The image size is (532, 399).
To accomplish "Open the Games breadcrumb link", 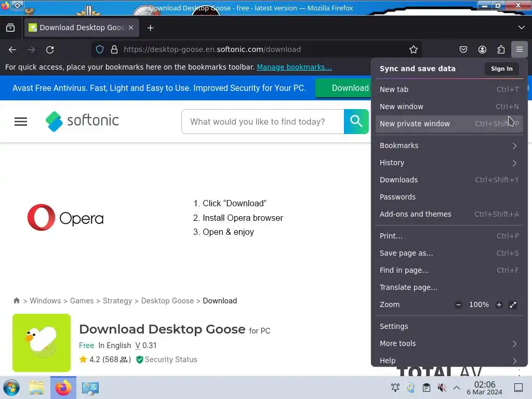I will coord(82,301).
